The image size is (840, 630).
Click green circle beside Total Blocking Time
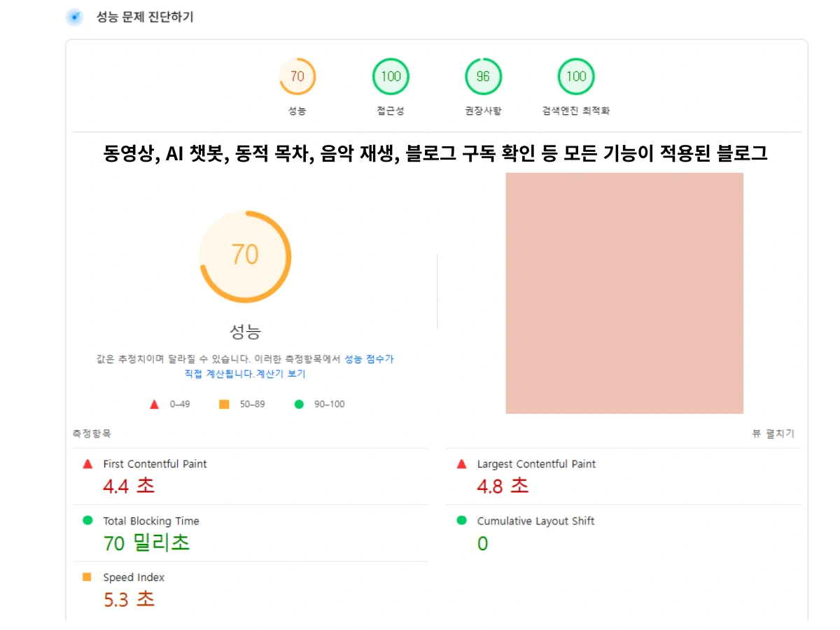tap(87, 520)
